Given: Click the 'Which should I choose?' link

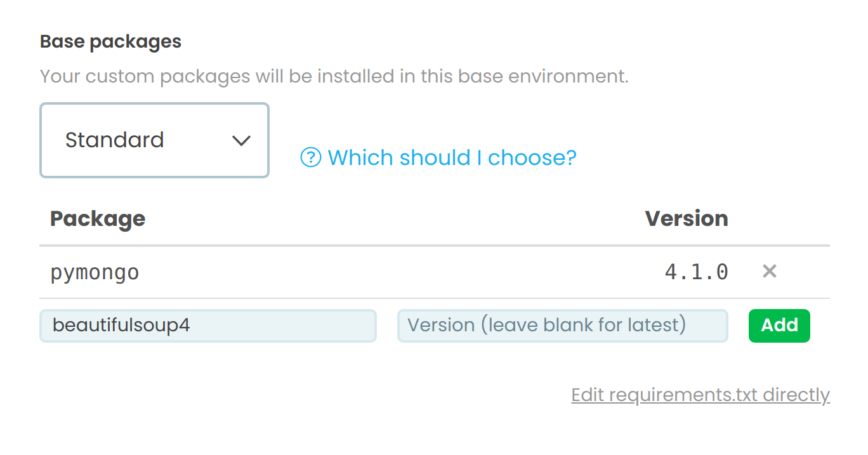Looking at the screenshot, I should [x=452, y=157].
